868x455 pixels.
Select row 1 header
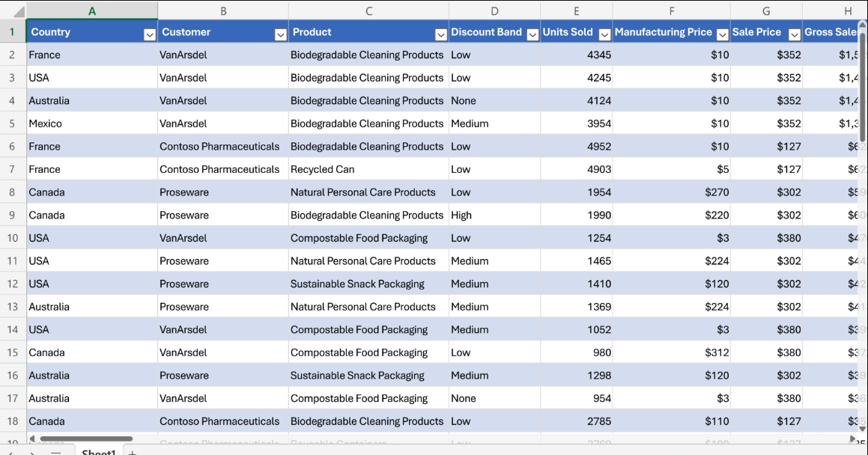(x=12, y=31)
